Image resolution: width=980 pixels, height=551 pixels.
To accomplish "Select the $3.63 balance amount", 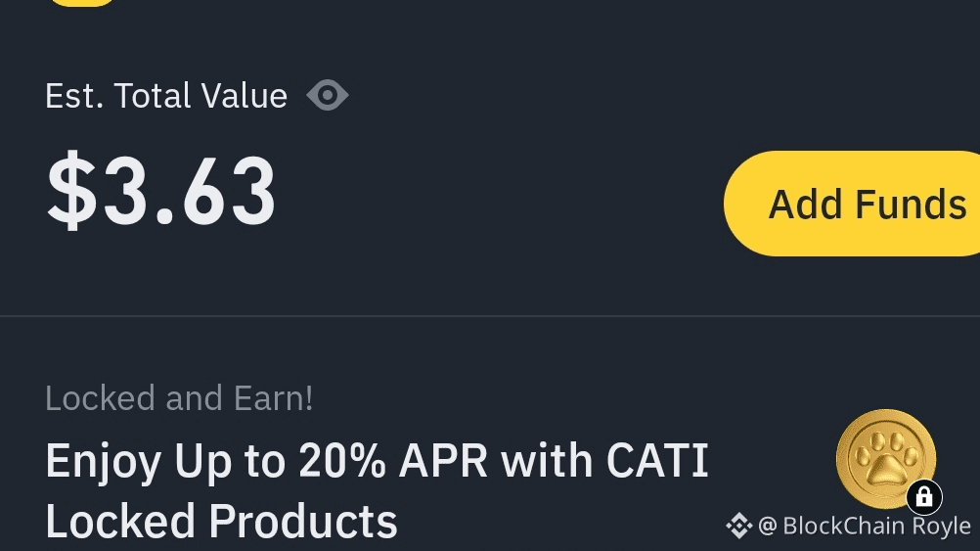I will coord(162,192).
